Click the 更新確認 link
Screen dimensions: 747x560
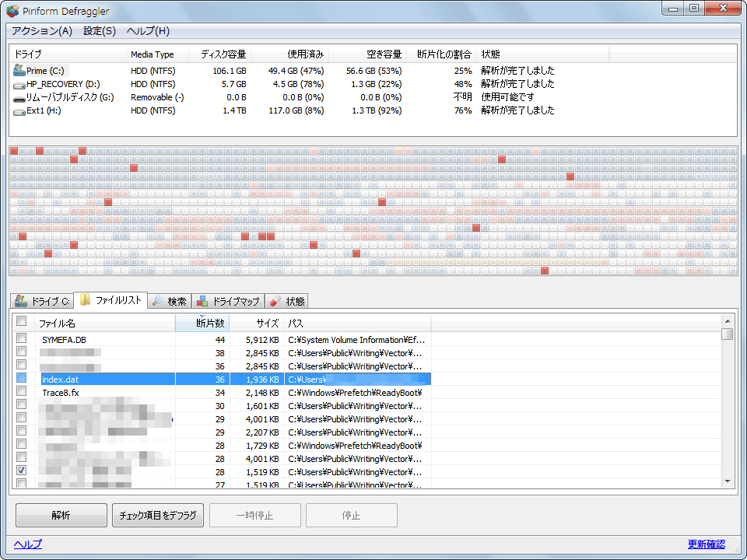707,544
